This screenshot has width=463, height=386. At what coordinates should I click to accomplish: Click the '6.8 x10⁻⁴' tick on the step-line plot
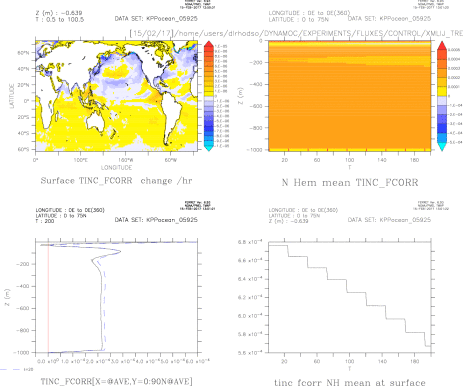[x=250, y=242]
